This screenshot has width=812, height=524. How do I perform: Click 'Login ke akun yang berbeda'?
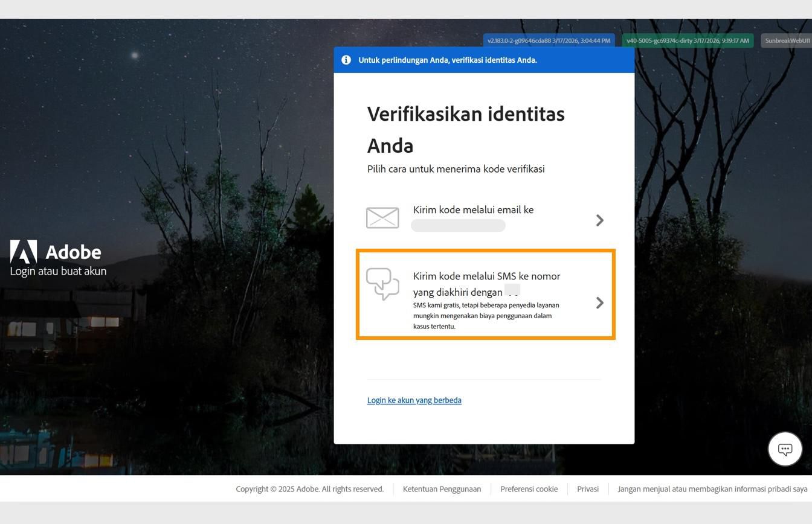[414, 400]
